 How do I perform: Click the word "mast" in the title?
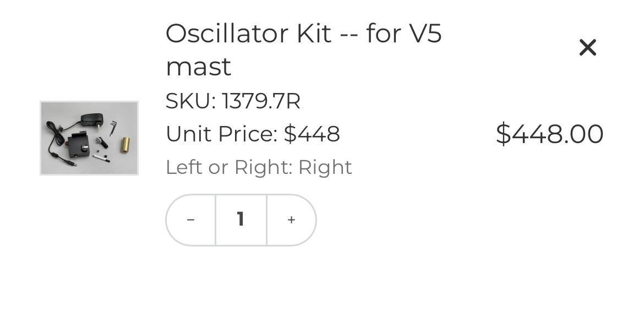pos(198,67)
